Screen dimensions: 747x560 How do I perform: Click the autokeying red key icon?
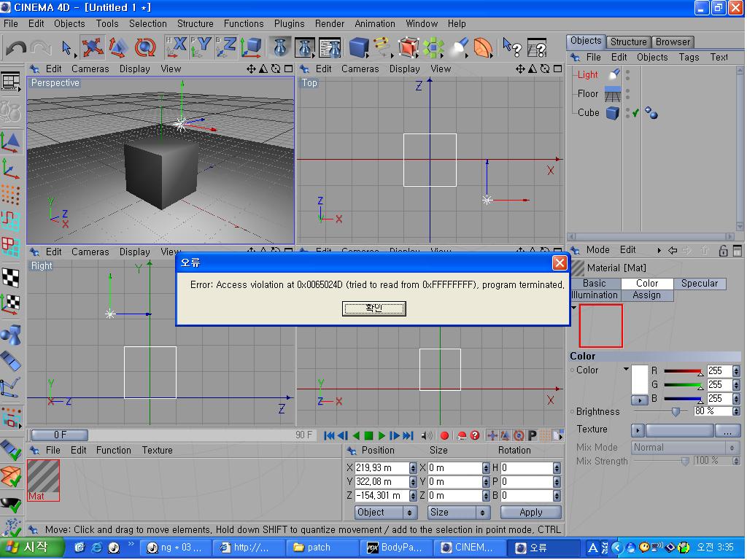[x=461, y=435]
